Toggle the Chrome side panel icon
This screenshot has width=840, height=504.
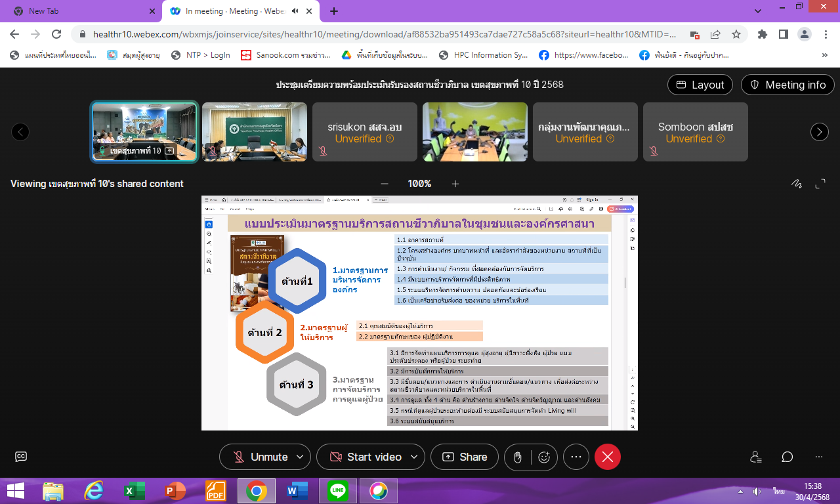tap(783, 34)
